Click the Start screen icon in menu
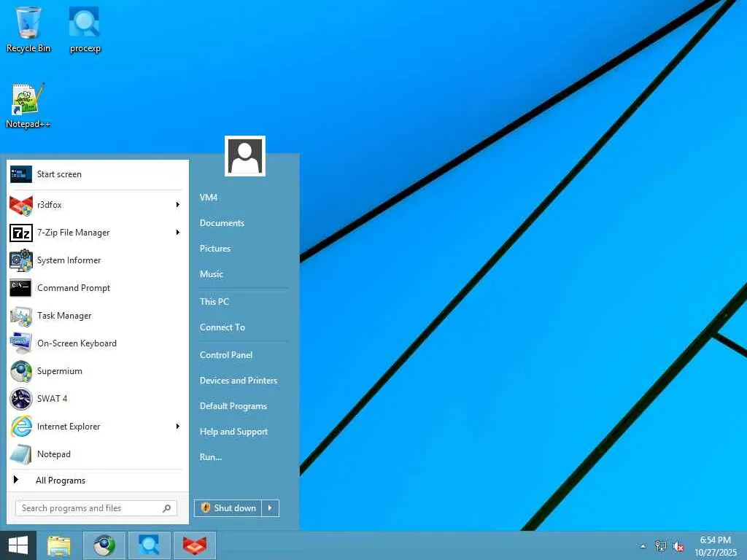The width and height of the screenshot is (747, 560). [21, 174]
